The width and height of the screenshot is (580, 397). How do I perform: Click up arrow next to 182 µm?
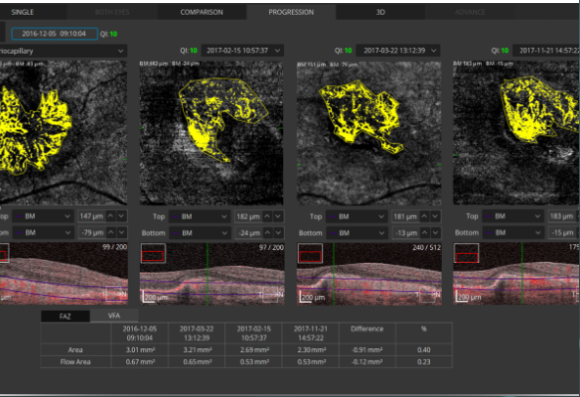(x=267, y=216)
